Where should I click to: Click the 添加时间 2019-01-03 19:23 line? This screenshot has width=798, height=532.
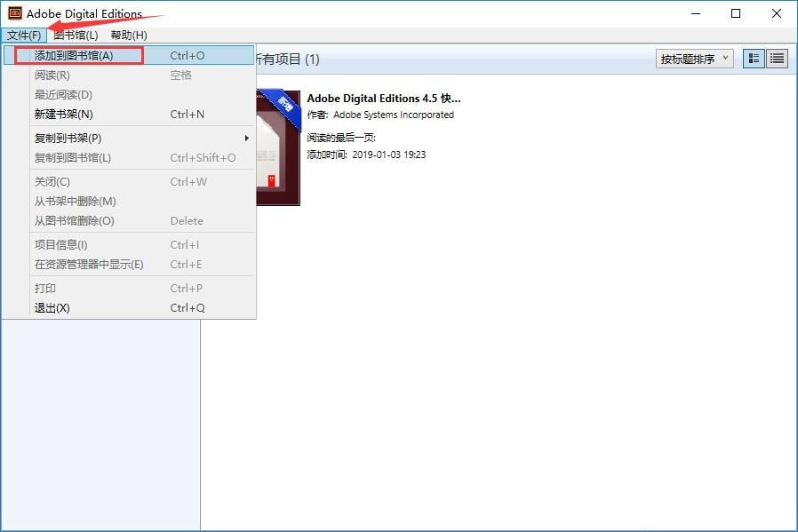[x=366, y=155]
